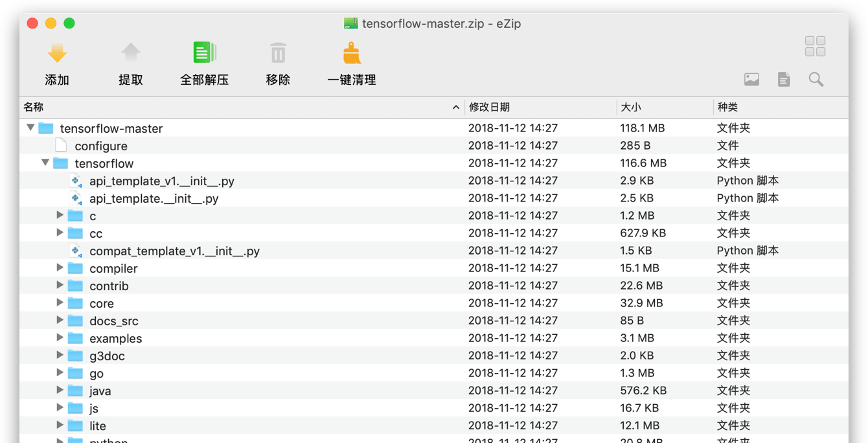Image resolution: width=868 pixels, height=443 pixels.
Task: Click the 627.9 KB size cell
Action: [643, 233]
